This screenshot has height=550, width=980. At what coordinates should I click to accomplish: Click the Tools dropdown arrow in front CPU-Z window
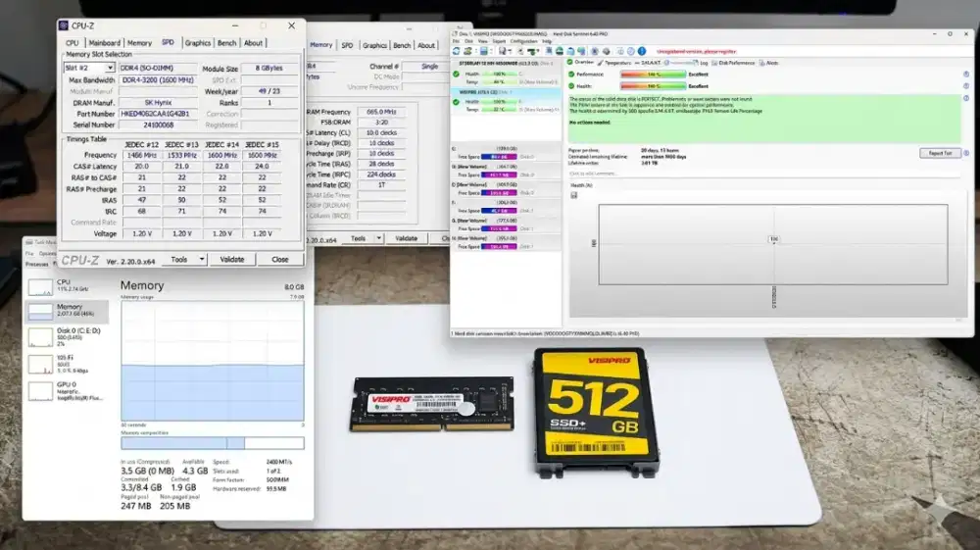[x=201, y=259]
